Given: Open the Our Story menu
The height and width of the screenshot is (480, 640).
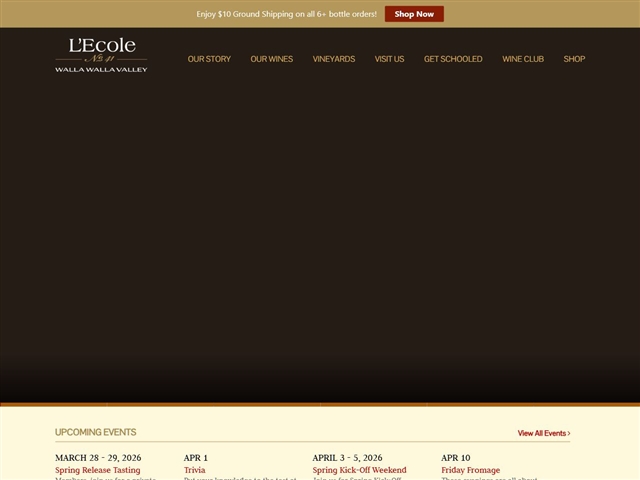Looking at the screenshot, I should (x=209, y=59).
